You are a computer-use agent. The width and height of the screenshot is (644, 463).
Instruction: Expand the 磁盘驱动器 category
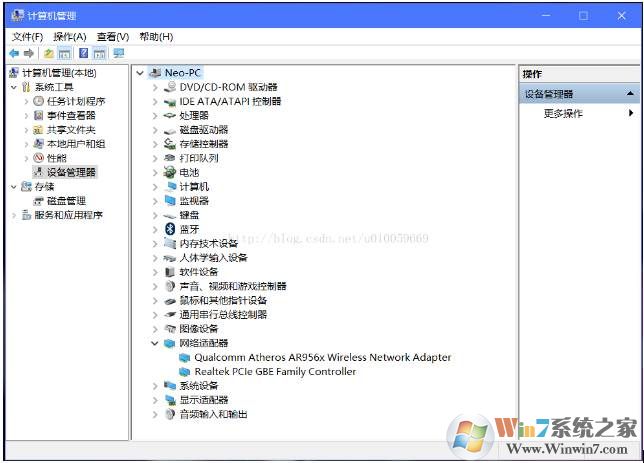(155, 130)
